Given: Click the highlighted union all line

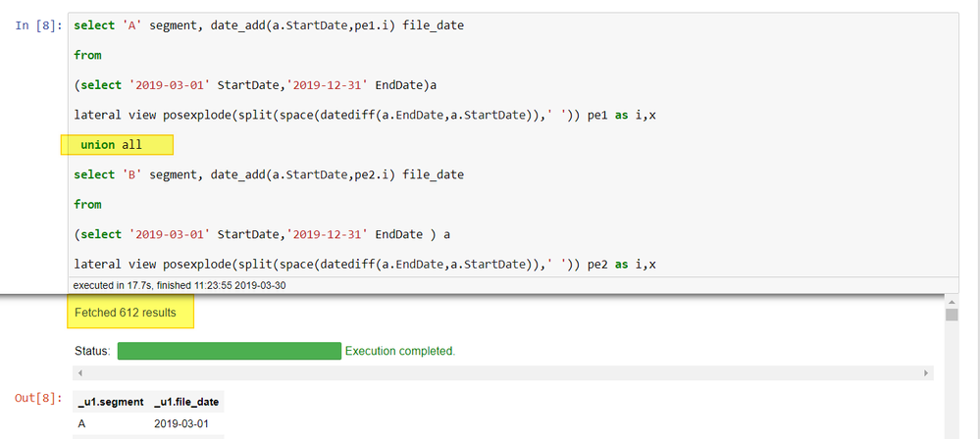Looking at the screenshot, I should pyautogui.click(x=111, y=145).
